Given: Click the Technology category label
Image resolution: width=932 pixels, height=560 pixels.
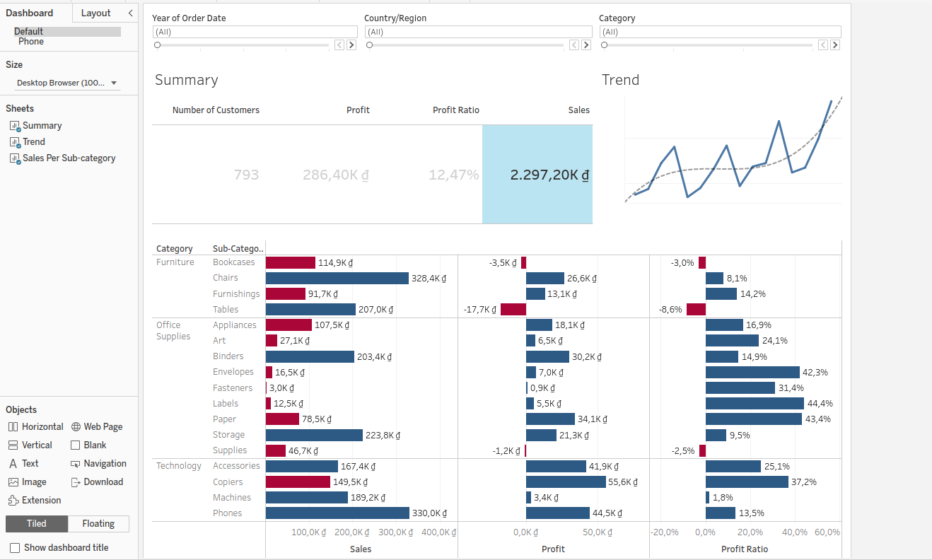Looking at the screenshot, I should [x=179, y=466].
